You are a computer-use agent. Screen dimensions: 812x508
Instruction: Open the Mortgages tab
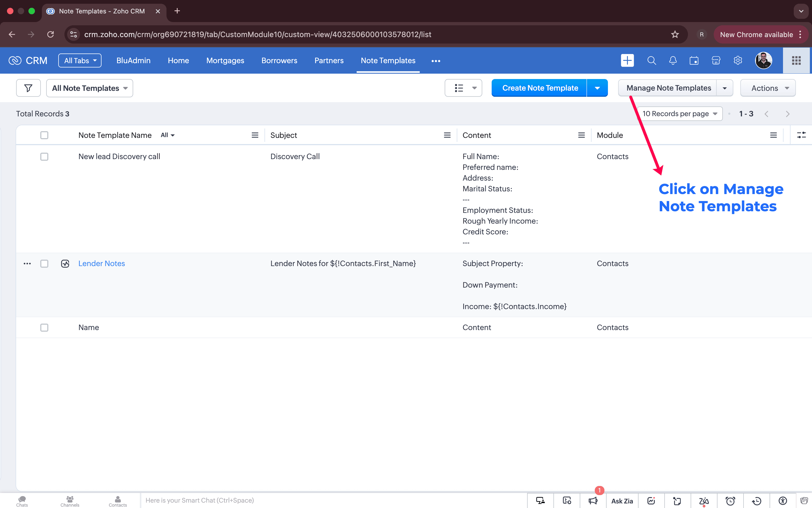coord(225,60)
